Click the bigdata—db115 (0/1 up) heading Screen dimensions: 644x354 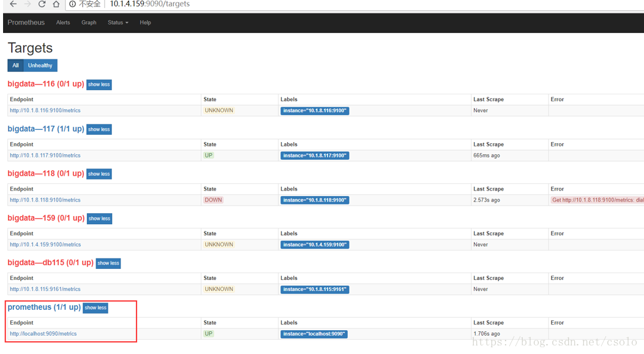pos(51,262)
